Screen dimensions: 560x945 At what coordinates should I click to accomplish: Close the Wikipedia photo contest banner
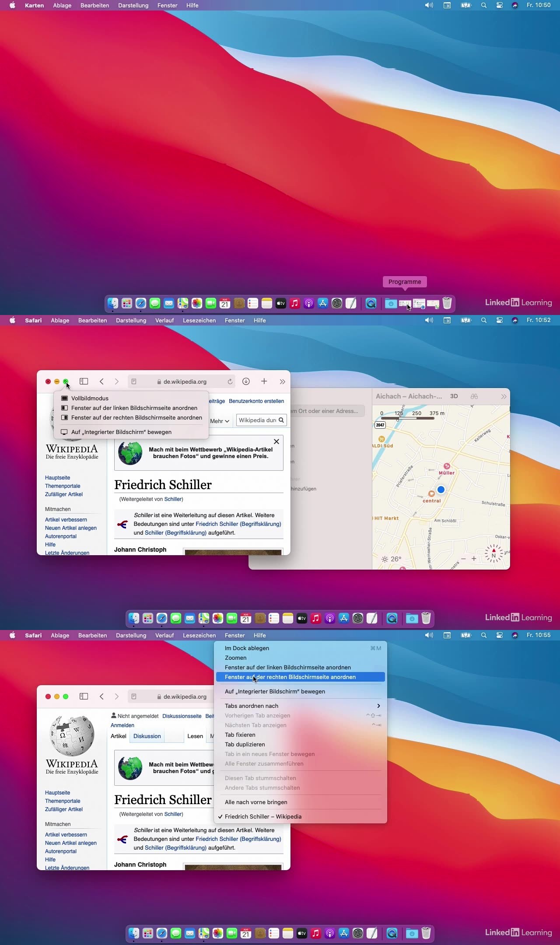[x=276, y=441]
